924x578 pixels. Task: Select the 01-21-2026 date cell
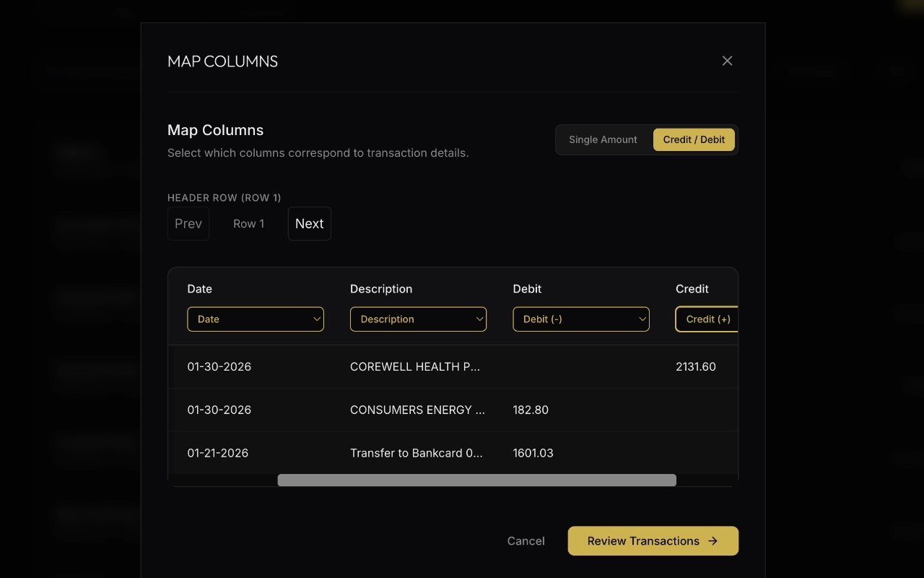click(x=218, y=454)
